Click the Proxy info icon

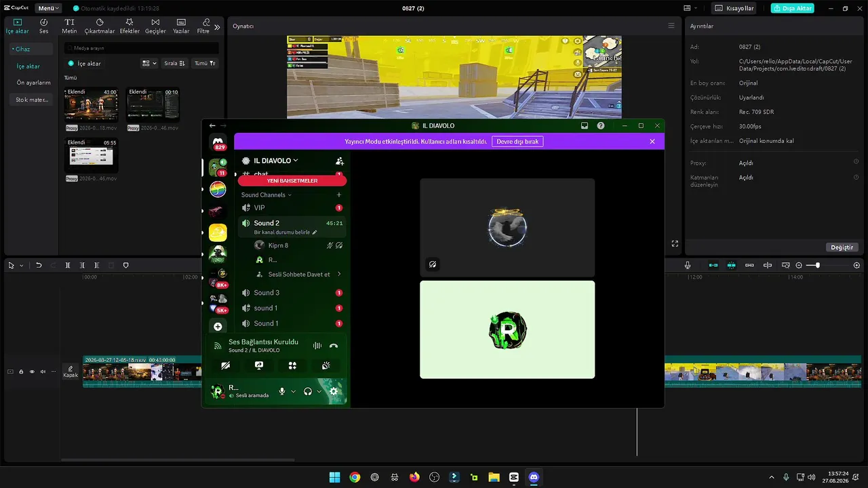[x=856, y=163]
